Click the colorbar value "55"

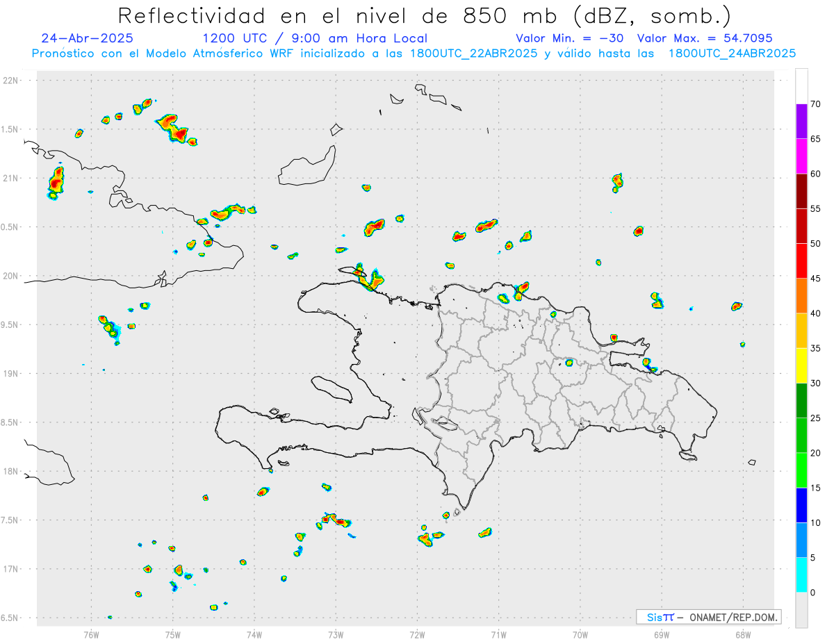tap(816, 209)
